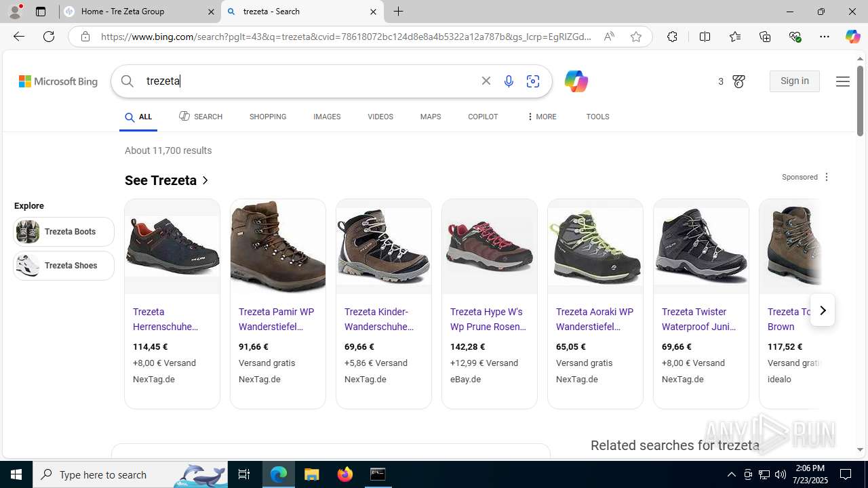Open Trezeta Herrenschuhe product image

click(x=172, y=247)
